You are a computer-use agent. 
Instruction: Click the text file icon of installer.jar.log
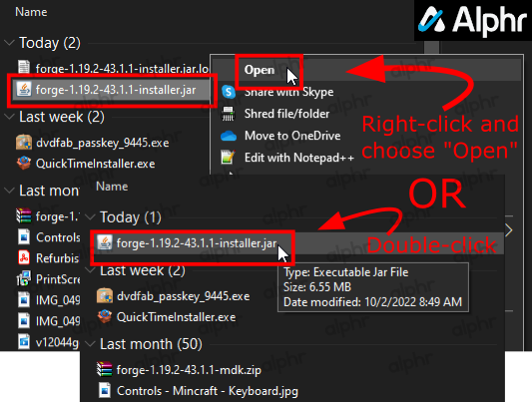[24, 67]
